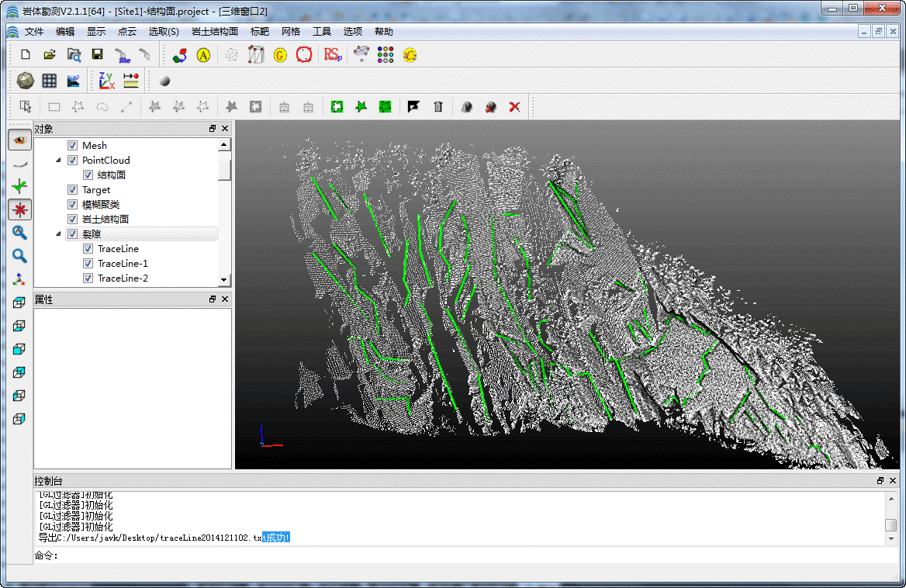Click the red 'RSp' toolbar icon
This screenshot has height=588, width=906.
tap(333, 55)
